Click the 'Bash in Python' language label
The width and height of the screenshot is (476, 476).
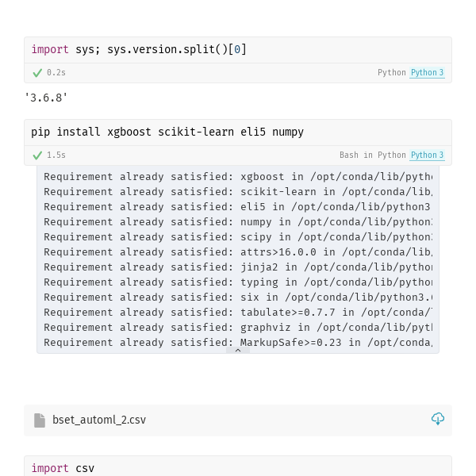[x=372, y=155]
